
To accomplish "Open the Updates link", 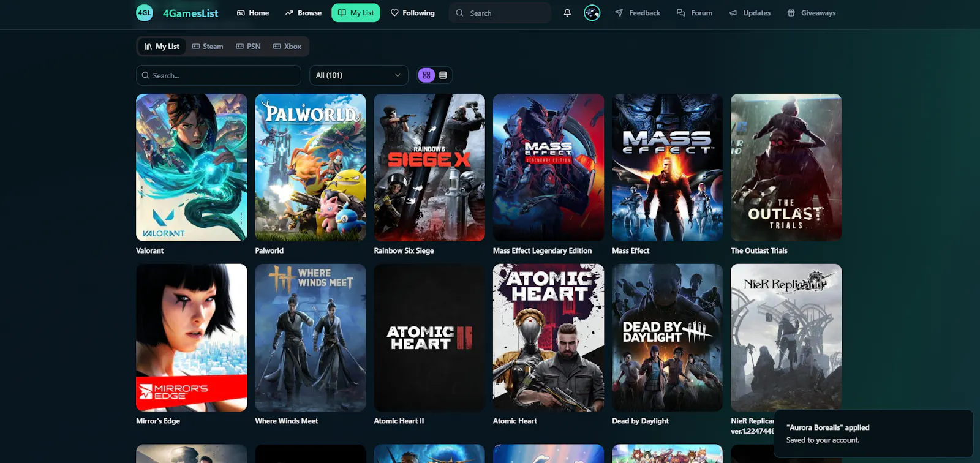I will (750, 13).
